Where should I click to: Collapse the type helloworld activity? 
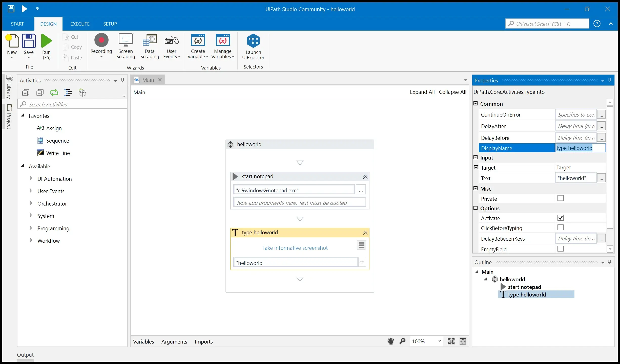[x=365, y=233]
